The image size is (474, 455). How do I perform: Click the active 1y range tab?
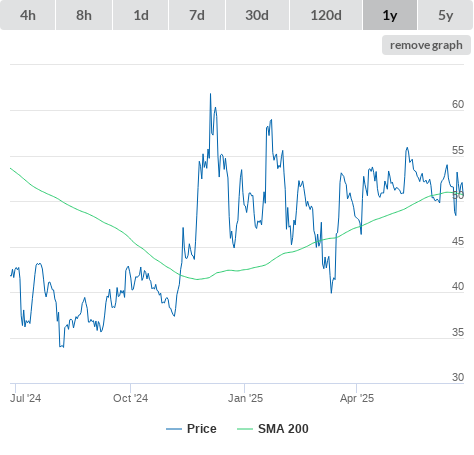390,15
